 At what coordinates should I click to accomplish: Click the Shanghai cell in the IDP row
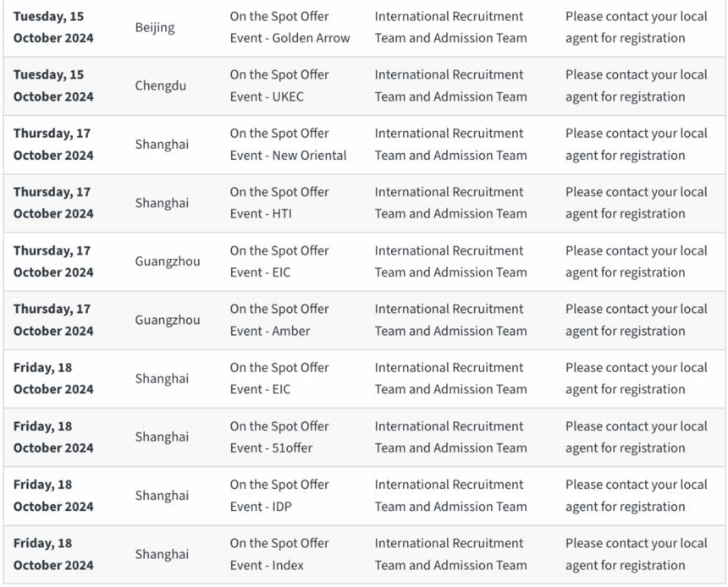pyautogui.click(x=162, y=496)
